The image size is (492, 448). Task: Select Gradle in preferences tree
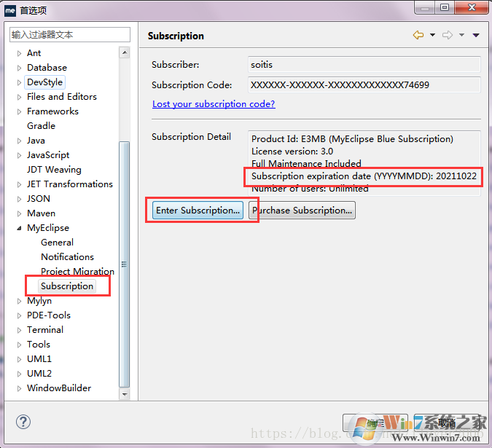pos(41,126)
